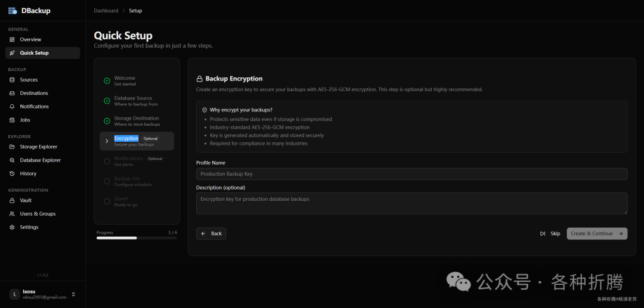The image size is (644, 308).
Task: Click the History clock icon
Action: (x=12, y=173)
